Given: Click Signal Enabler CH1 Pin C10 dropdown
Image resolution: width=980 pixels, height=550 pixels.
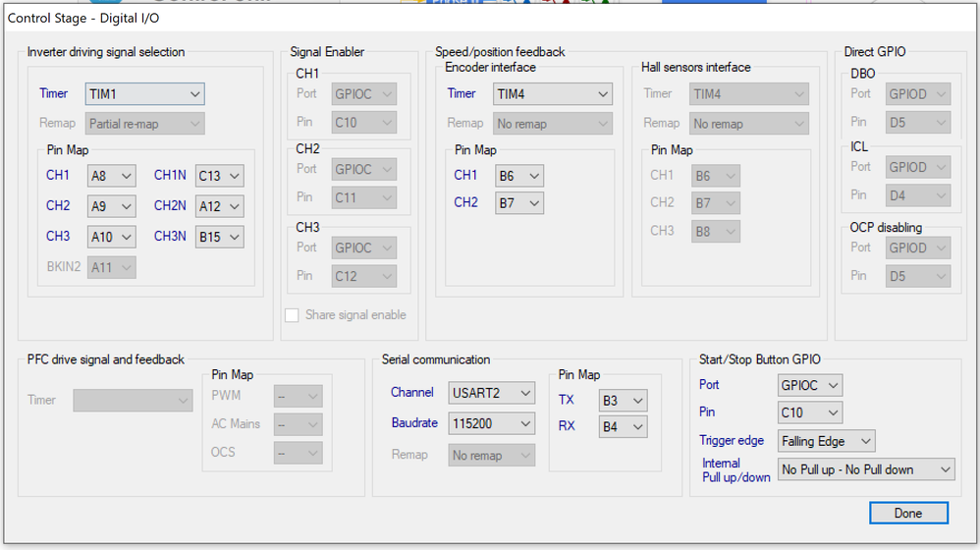Looking at the screenshot, I should click(x=363, y=123).
